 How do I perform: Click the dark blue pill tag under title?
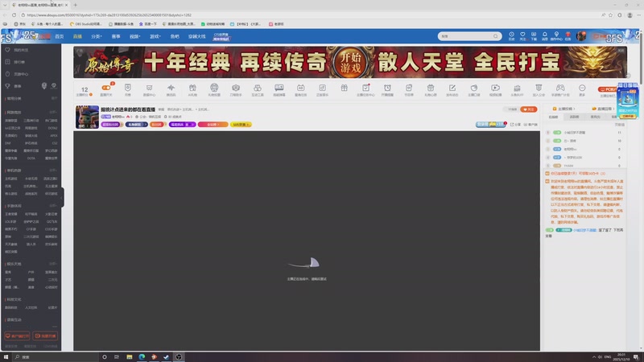pos(137,125)
